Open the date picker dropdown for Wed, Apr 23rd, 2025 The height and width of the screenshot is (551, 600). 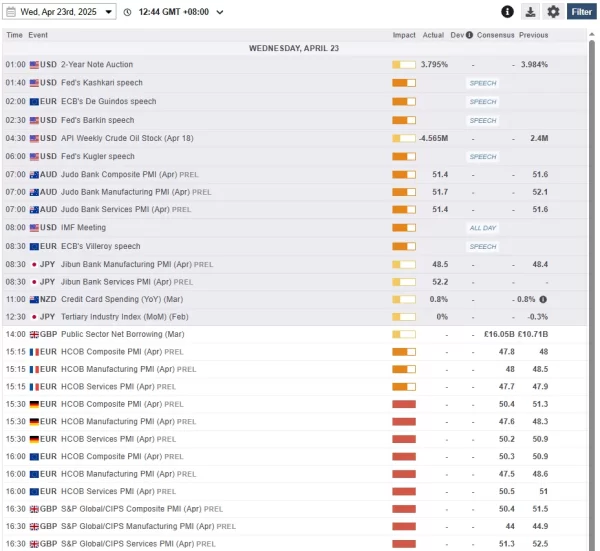click(x=59, y=12)
